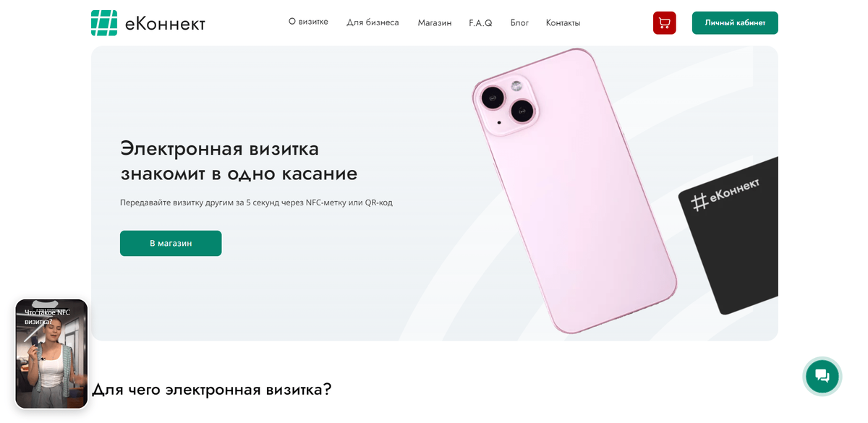Screen dimensions: 868x423
Task: Go to Для бизнеса page
Action: pos(373,22)
